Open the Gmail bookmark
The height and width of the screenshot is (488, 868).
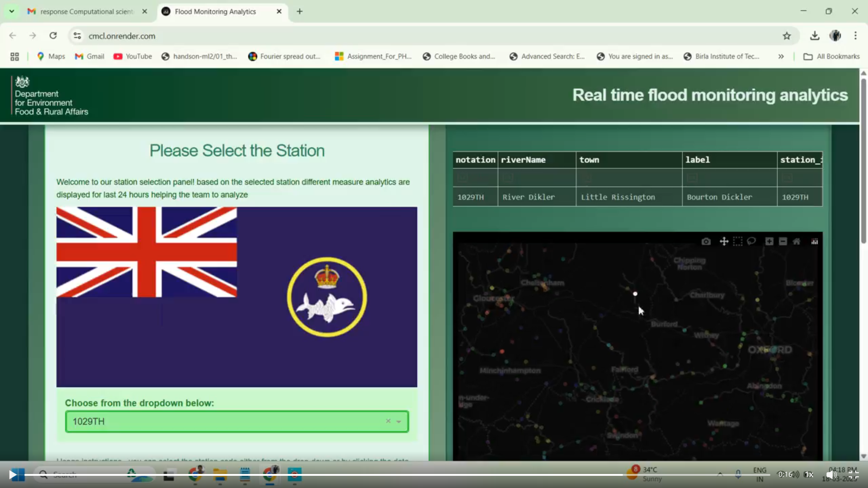(90, 56)
